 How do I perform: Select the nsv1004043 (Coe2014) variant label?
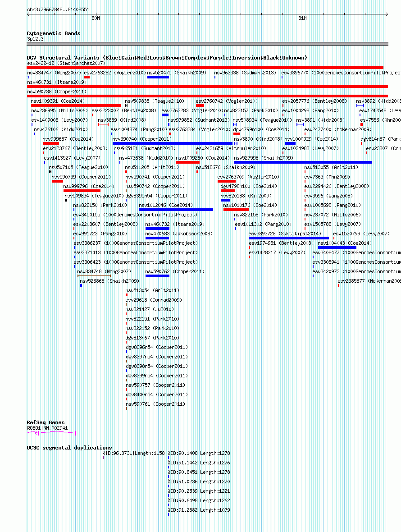pos(345,243)
